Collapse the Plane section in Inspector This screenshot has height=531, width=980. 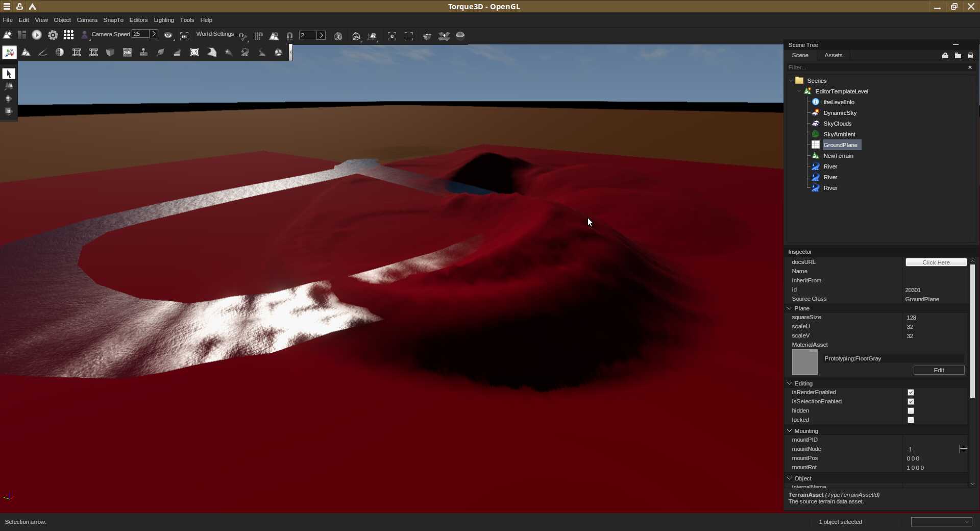pyautogui.click(x=790, y=308)
